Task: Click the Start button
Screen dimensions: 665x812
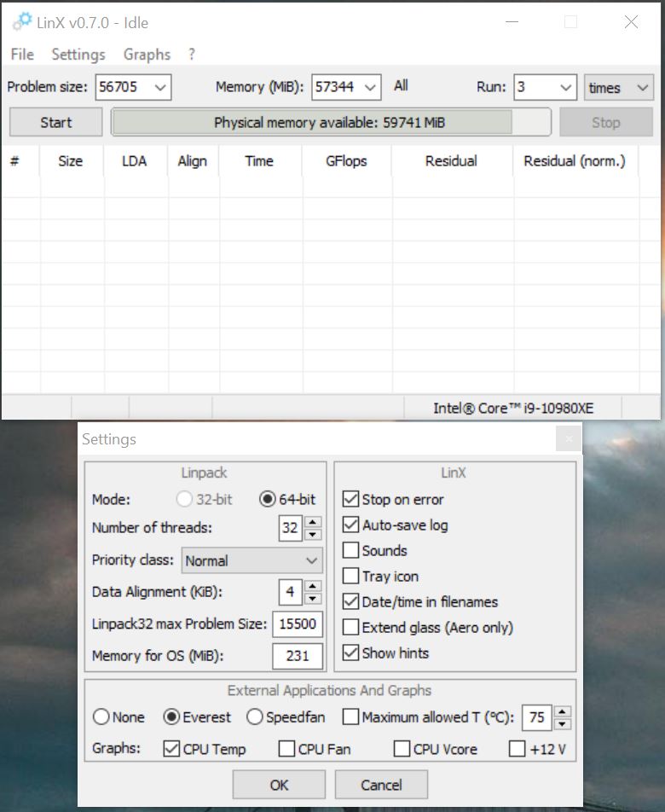Action: [x=56, y=123]
